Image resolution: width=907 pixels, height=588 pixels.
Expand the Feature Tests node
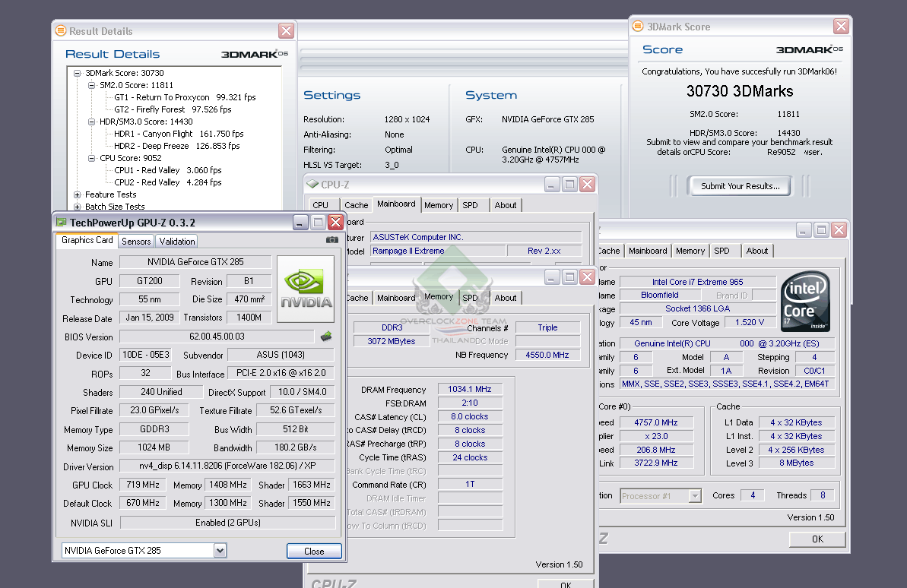(77, 194)
